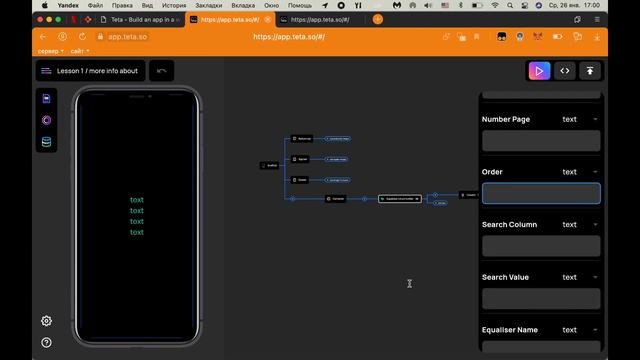Viewport: 640px width, 360px height.
Task: Switch to the second app.teta.so tab
Action: [320, 20]
